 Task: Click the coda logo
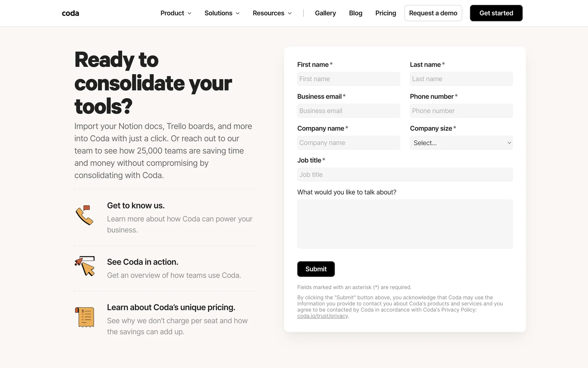coord(70,13)
